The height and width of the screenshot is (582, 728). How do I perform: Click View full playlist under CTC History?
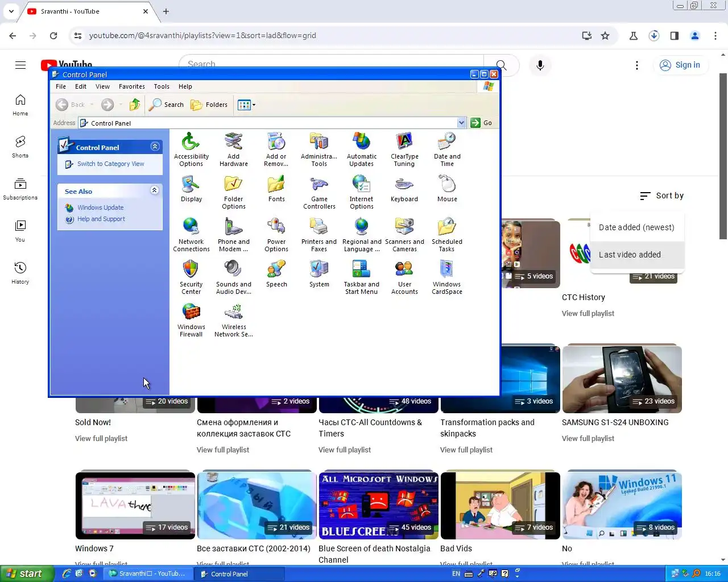(588, 313)
